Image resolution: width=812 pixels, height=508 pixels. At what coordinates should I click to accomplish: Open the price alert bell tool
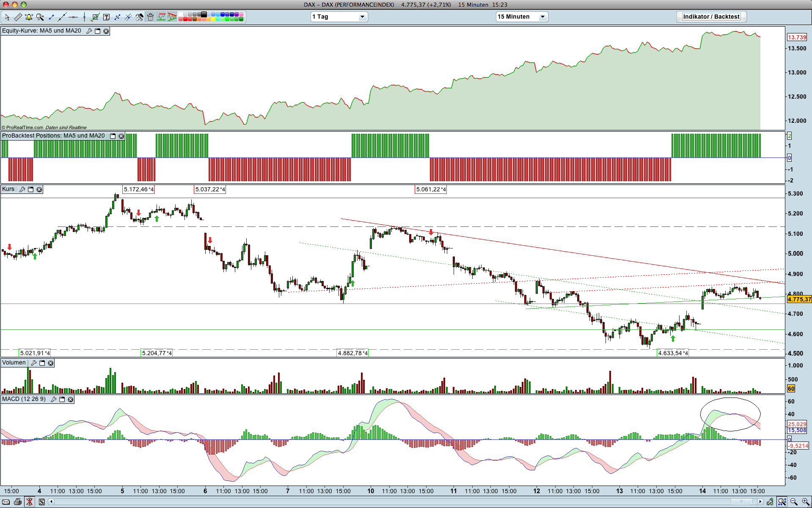pyautogui.click(x=29, y=17)
